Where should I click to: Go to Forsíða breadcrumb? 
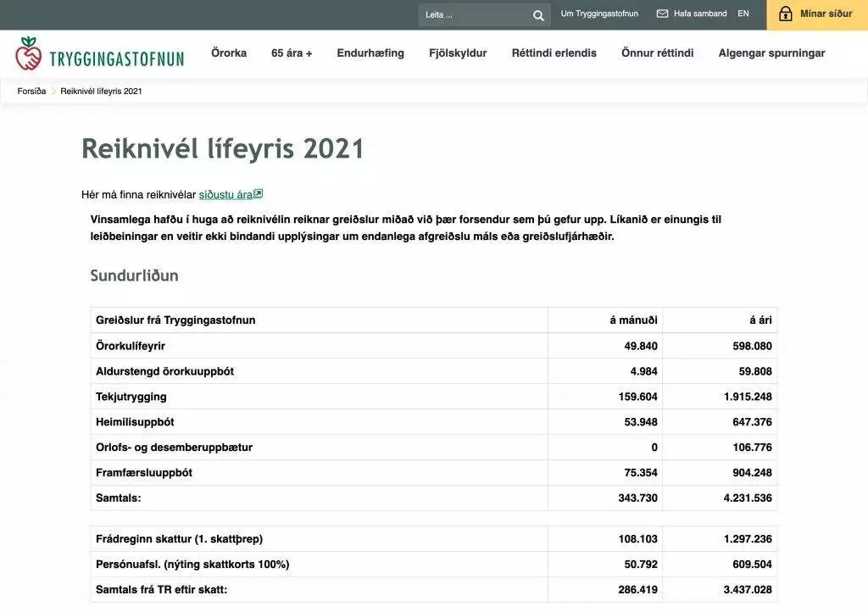point(31,92)
